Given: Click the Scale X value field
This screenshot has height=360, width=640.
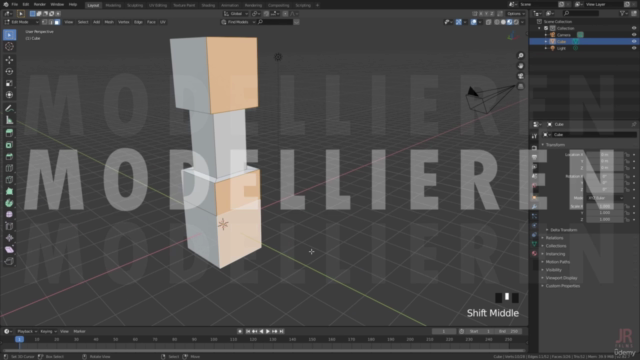Looking at the screenshot, I should point(604,207).
